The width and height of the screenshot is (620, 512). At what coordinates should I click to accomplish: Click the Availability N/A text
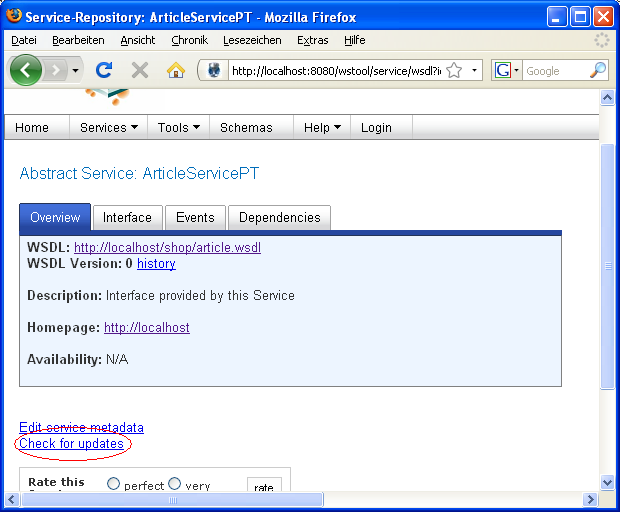[78, 360]
